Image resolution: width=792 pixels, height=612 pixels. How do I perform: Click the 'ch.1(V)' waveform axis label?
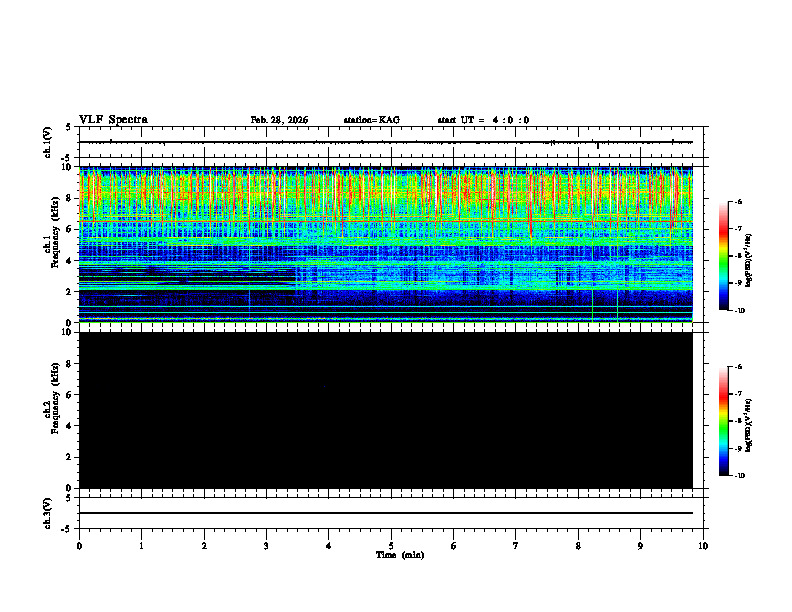(x=48, y=142)
